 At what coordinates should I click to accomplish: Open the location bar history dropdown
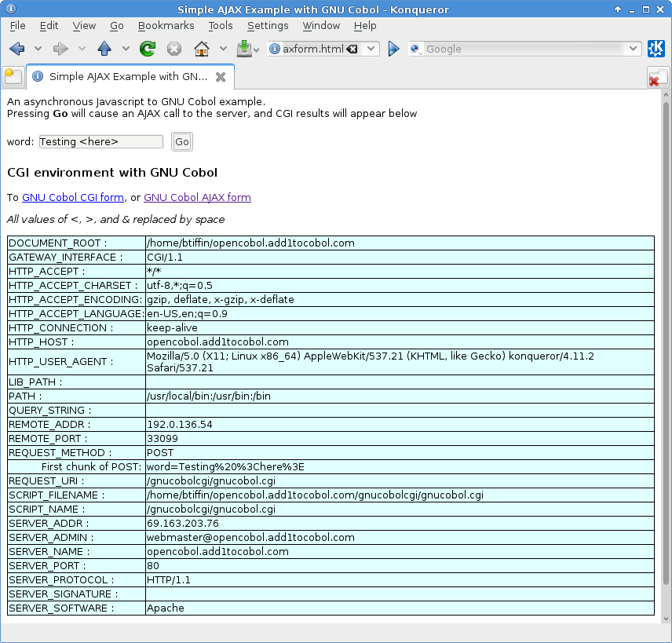371,49
